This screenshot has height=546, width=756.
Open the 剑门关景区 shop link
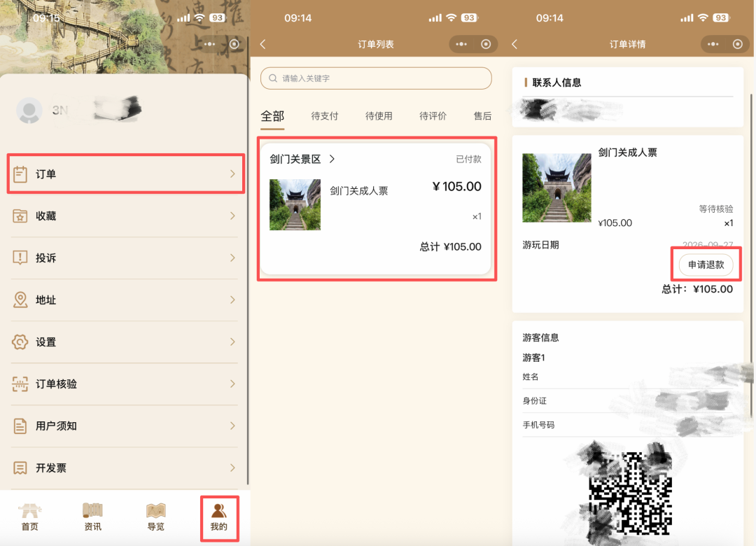click(295, 159)
